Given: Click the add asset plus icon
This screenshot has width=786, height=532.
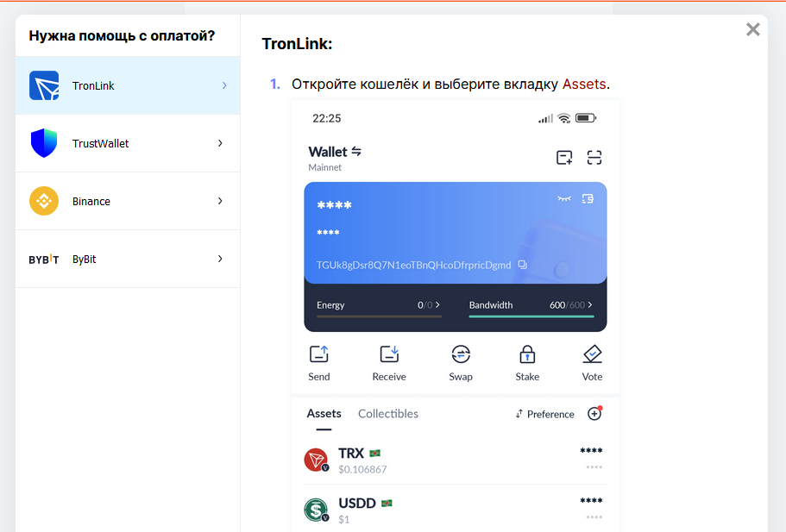Looking at the screenshot, I should pos(594,414).
